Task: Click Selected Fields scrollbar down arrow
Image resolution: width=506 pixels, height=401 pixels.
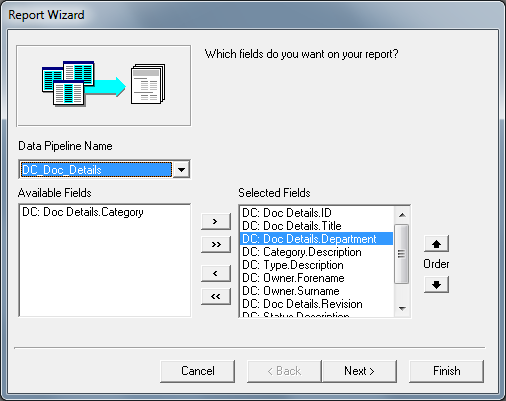Action: (x=402, y=308)
